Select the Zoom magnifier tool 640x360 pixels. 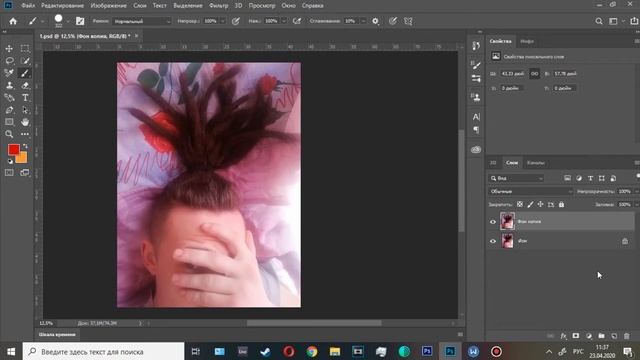(9, 134)
